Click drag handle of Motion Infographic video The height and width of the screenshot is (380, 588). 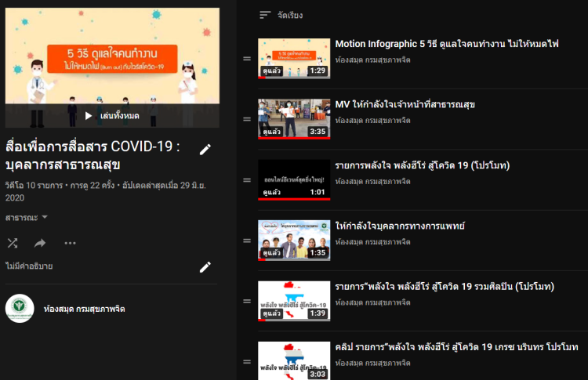click(247, 59)
